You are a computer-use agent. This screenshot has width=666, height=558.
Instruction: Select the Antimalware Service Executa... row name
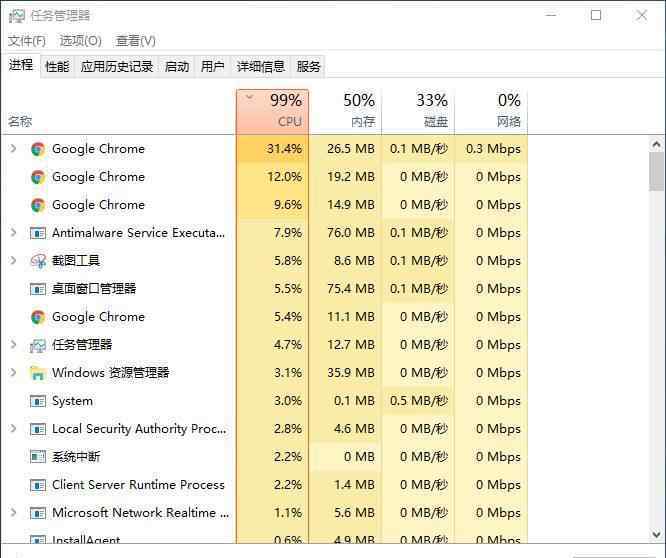coord(138,233)
